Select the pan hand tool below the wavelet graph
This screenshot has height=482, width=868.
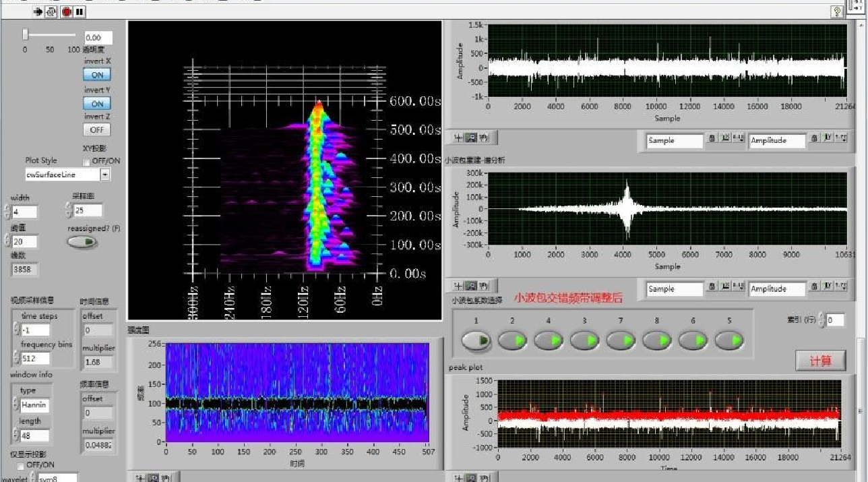click(483, 286)
